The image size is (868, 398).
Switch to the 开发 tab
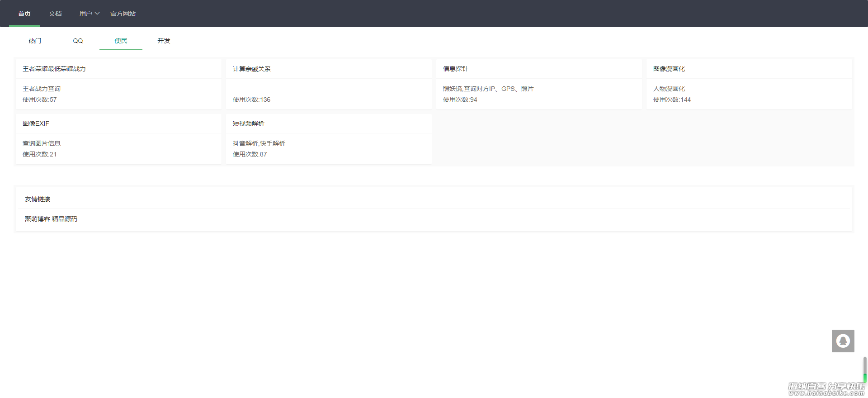[x=164, y=41]
